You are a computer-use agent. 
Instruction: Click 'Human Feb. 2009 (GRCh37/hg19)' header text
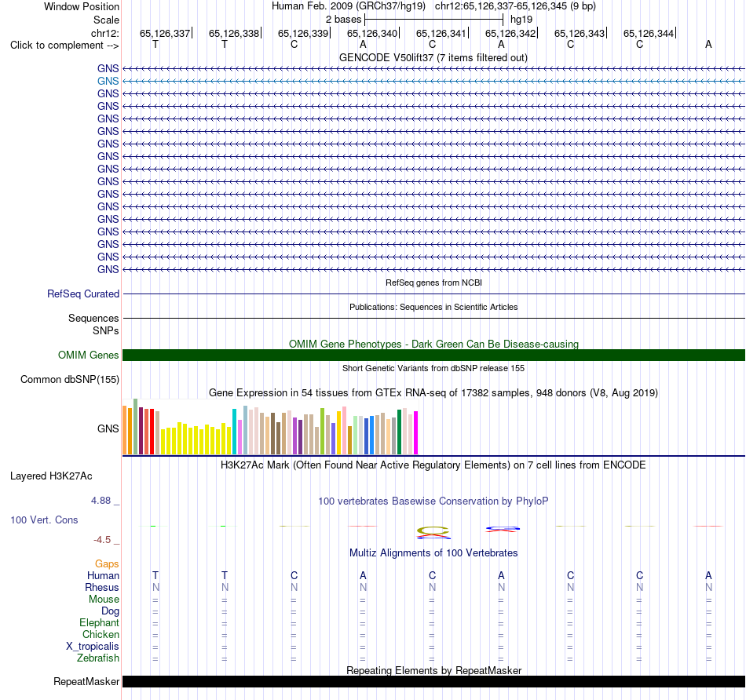pyautogui.click(x=348, y=6)
